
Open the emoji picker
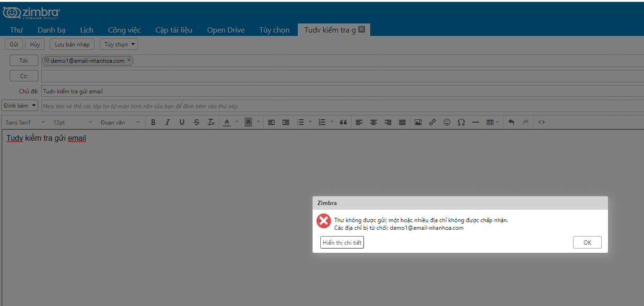click(446, 122)
